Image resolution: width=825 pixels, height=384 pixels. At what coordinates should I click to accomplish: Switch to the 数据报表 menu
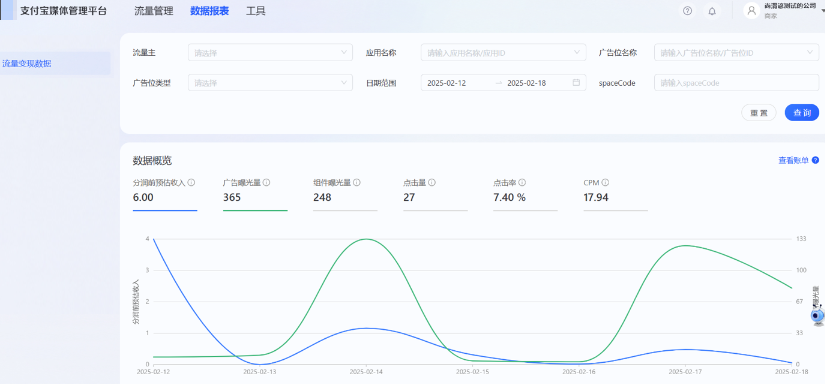[x=209, y=11]
